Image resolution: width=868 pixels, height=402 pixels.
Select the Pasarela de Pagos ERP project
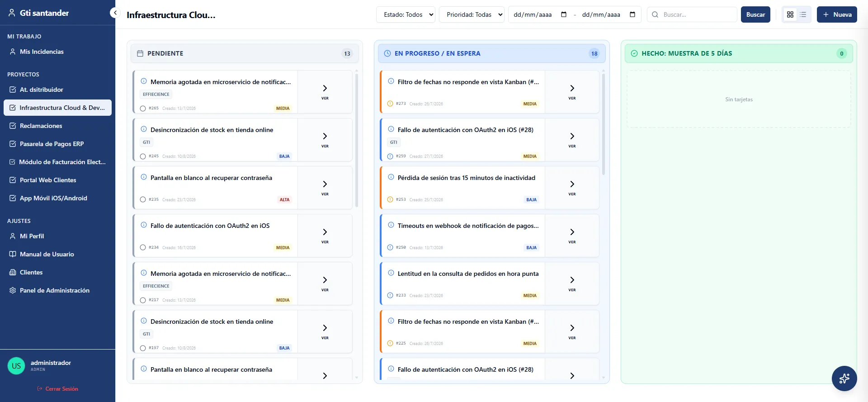pos(57,144)
